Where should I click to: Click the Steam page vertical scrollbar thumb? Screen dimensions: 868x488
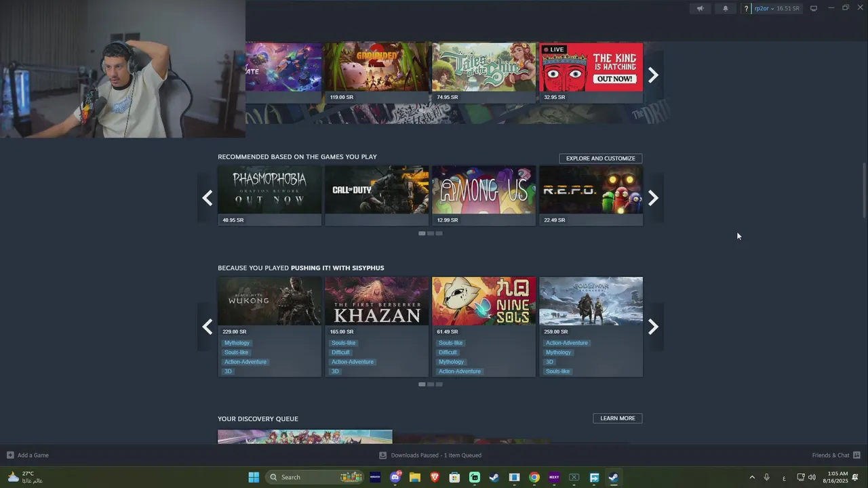pyautogui.click(x=864, y=190)
